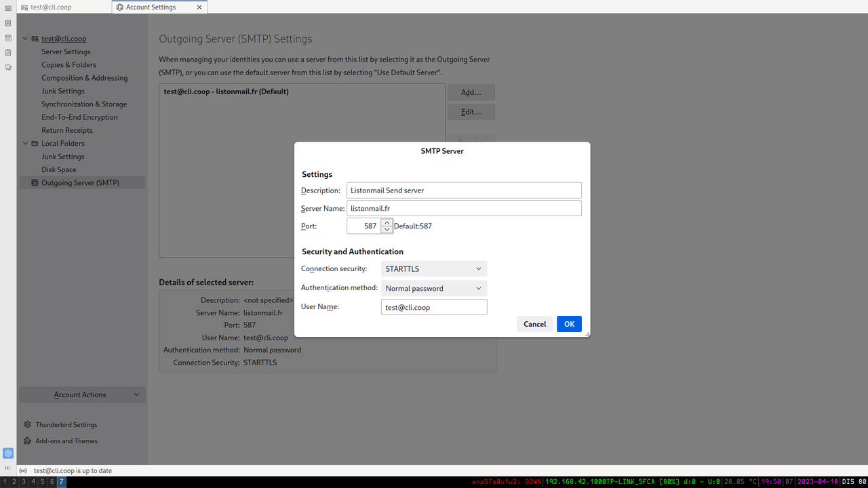This screenshot has width=868, height=488.
Task: Open Disk Space settings
Action: point(59,169)
